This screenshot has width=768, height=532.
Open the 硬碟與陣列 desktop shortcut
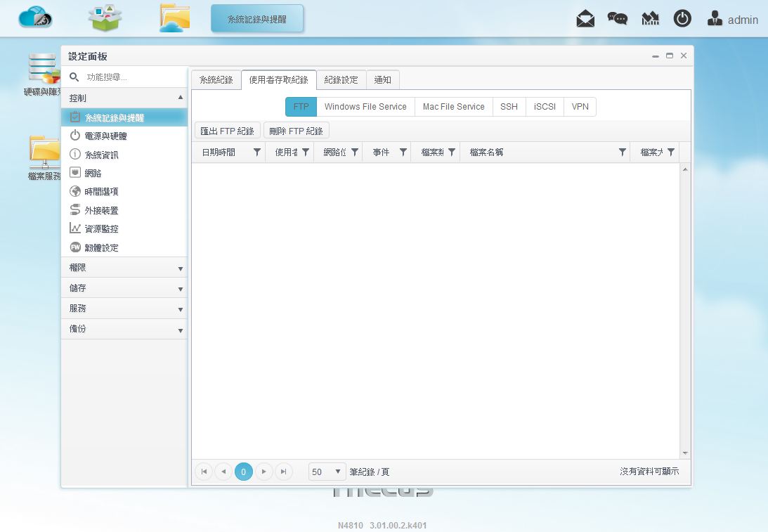(x=43, y=74)
